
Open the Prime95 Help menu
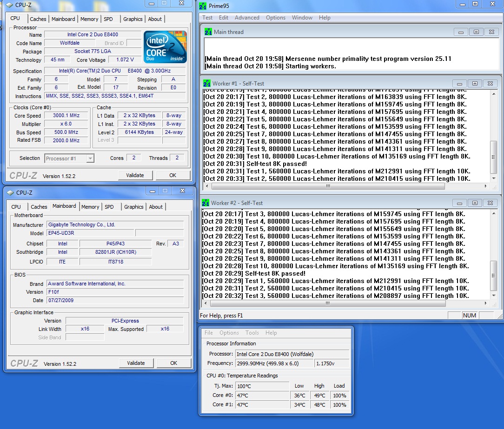click(325, 18)
